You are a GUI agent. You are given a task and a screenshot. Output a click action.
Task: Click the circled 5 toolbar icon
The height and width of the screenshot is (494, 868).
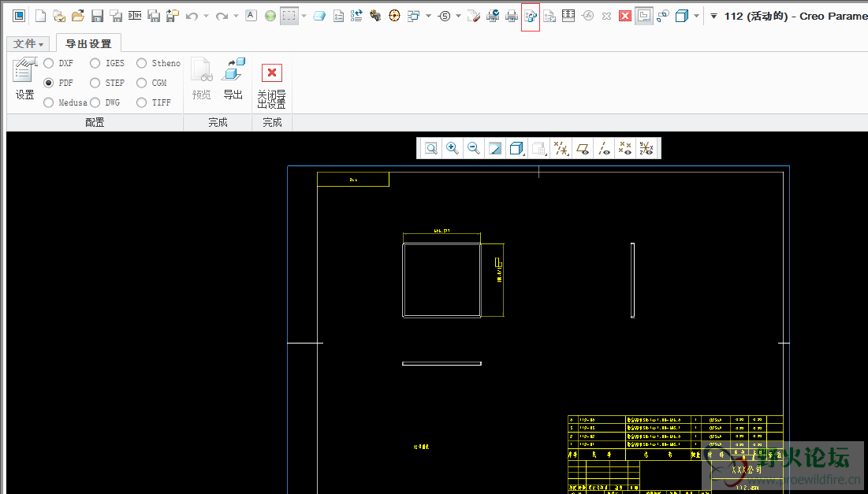(445, 16)
